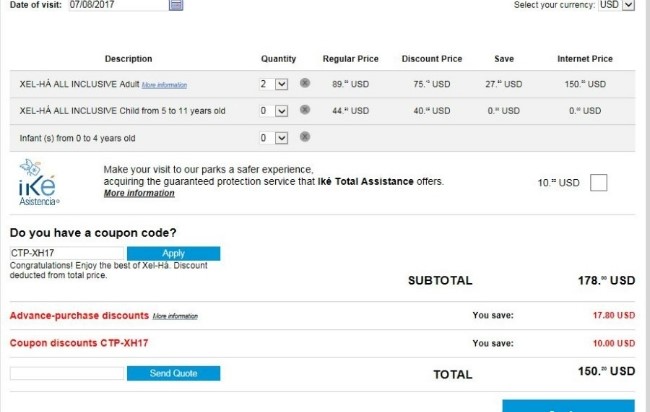Viewport: 650px width, 412px height.
Task: Click the 10.00 USD coupon saving
Action: click(x=614, y=343)
